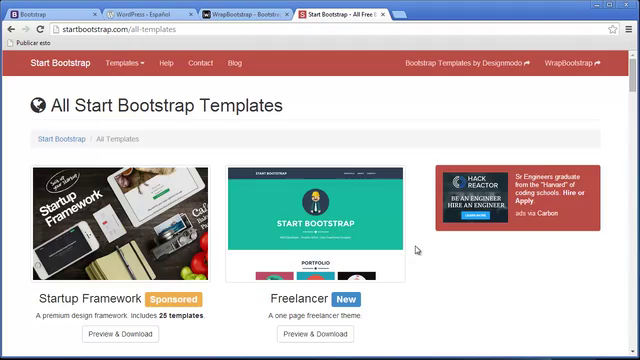
Task: Click the All Templates breadcrumb text
Action: pos(118,139)
